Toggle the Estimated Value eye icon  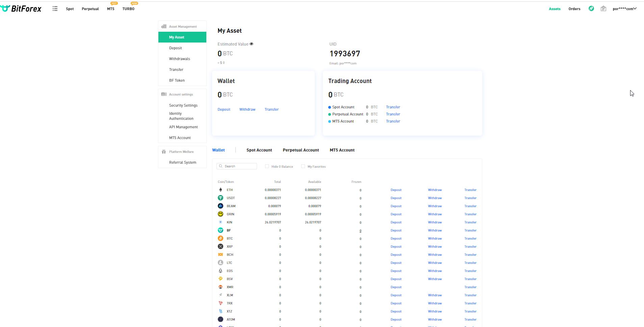click(x=251, y=44)
